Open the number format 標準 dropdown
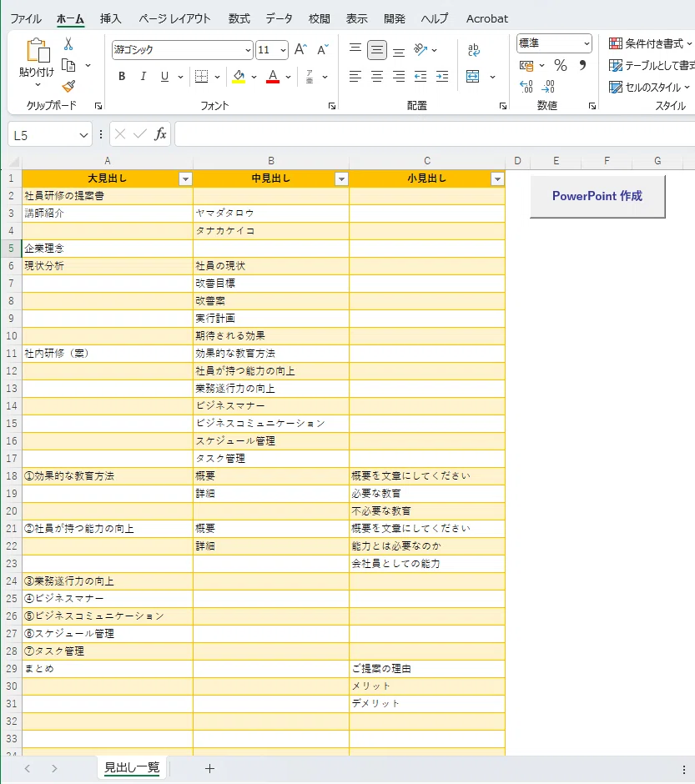The width and height of the screenshot is (695, 784). click(x=587, y=43)
